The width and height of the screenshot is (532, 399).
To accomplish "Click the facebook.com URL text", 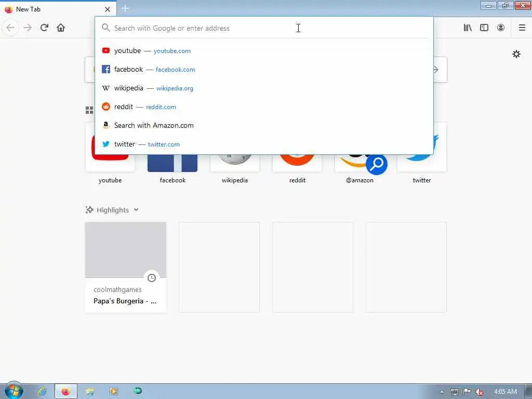I will (176, 70).
